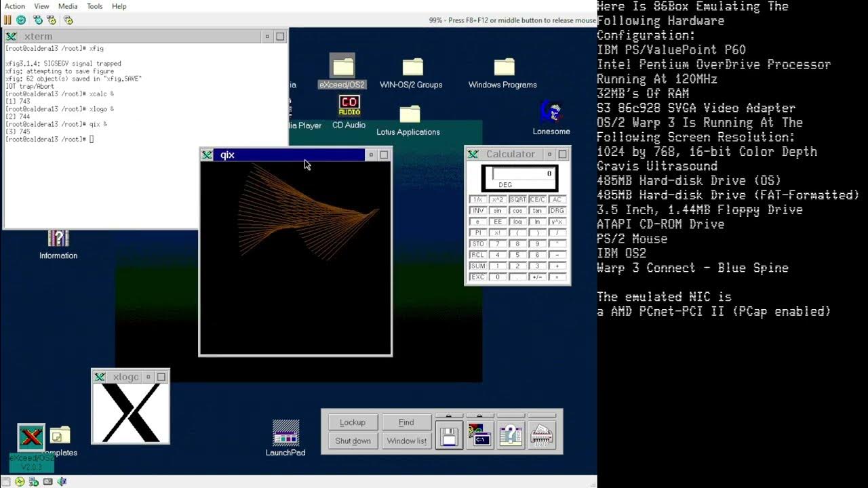This screenshot has height=488, width=868.
Task: Click the Shredder LaunchPad icon
Action: (x=541, y=435)
